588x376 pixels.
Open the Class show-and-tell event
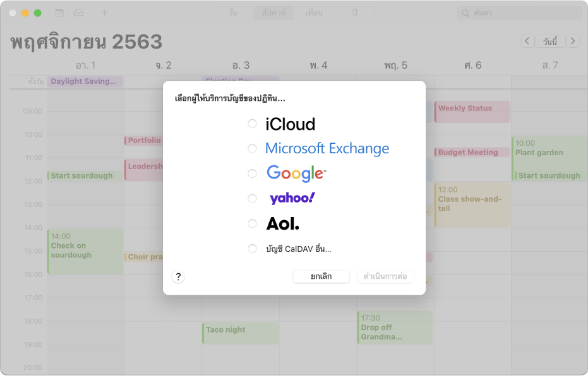pos(472,205)
